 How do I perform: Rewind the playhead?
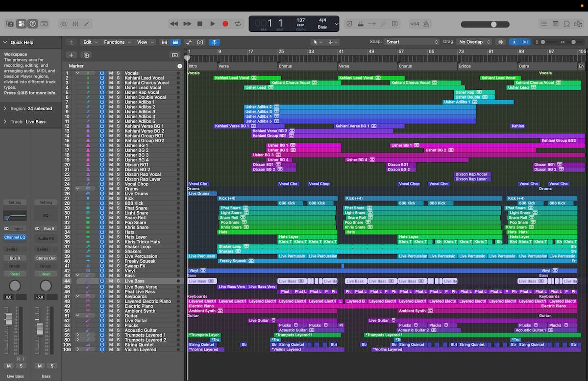coord(174,24)
